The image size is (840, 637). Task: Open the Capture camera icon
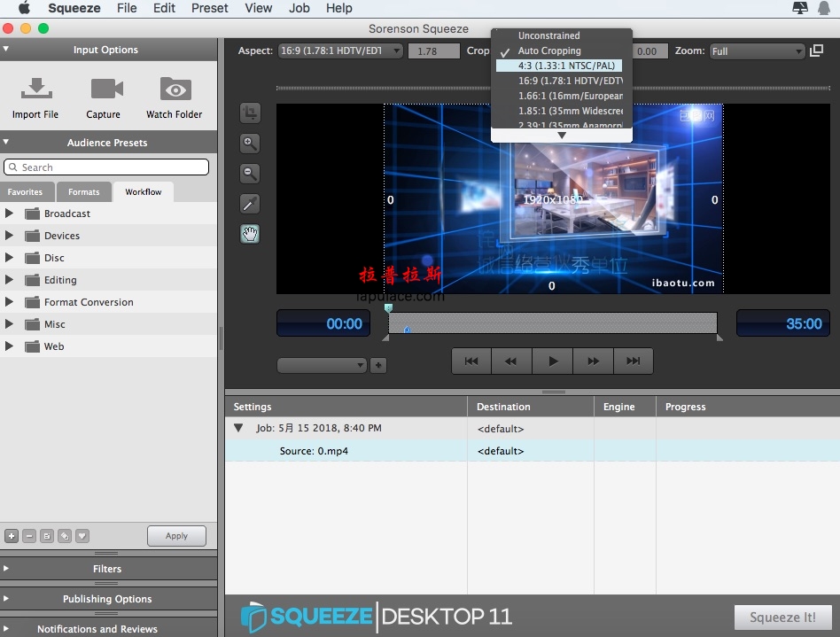pos(106,89)
